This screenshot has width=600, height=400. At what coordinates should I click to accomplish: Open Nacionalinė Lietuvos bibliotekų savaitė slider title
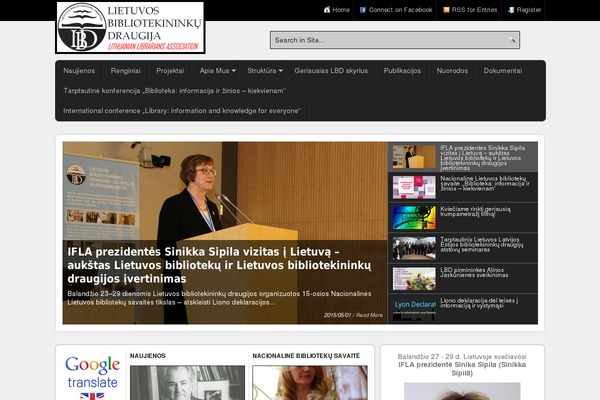(x=485, y=184)
